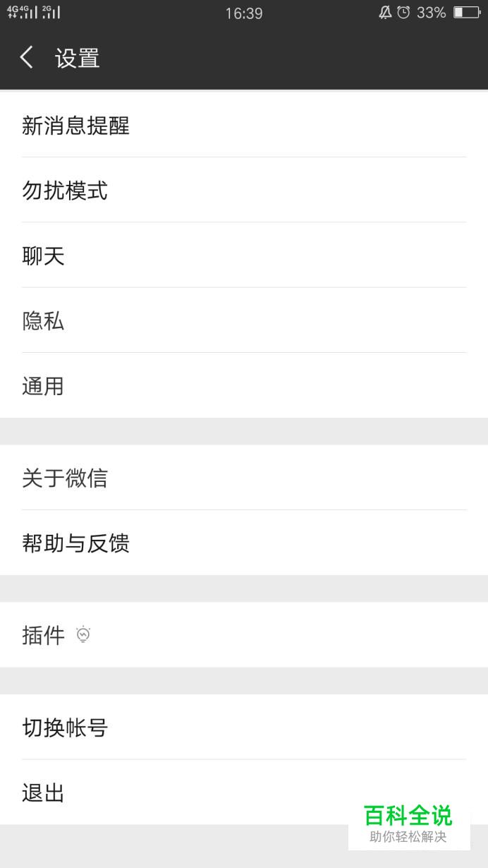
Task: Tap the back arrow icon
Action: 27,58
